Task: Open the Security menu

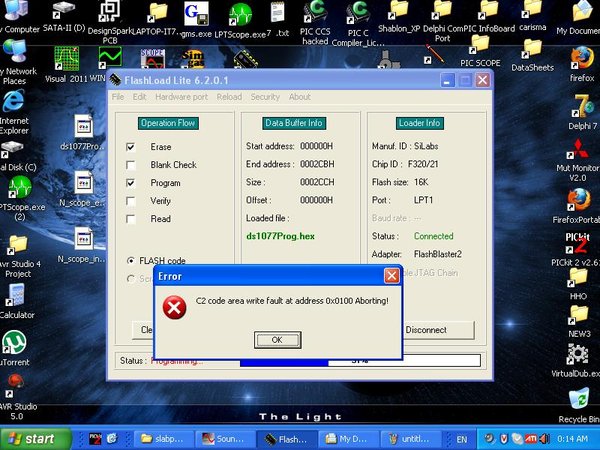Action: point(265,97)
